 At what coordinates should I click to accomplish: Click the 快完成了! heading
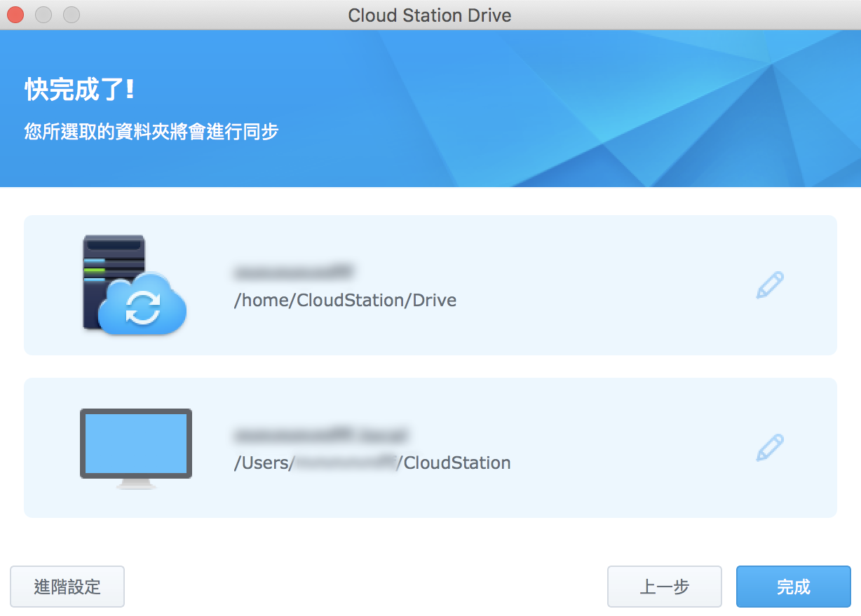coord(79,90)
